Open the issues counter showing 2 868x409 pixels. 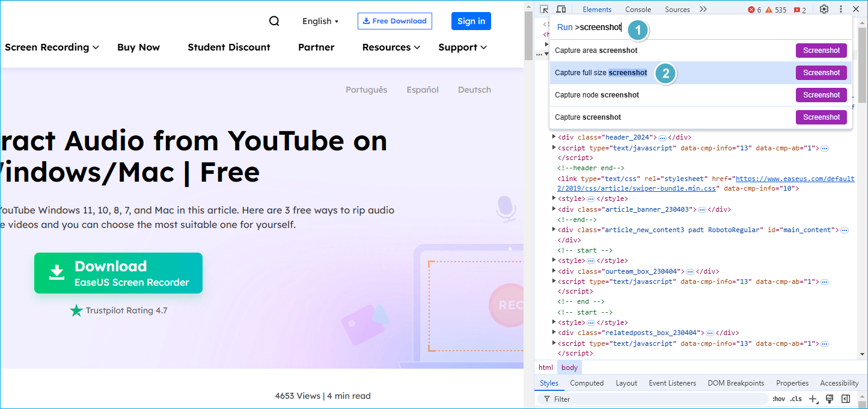[x=800, y=10]
